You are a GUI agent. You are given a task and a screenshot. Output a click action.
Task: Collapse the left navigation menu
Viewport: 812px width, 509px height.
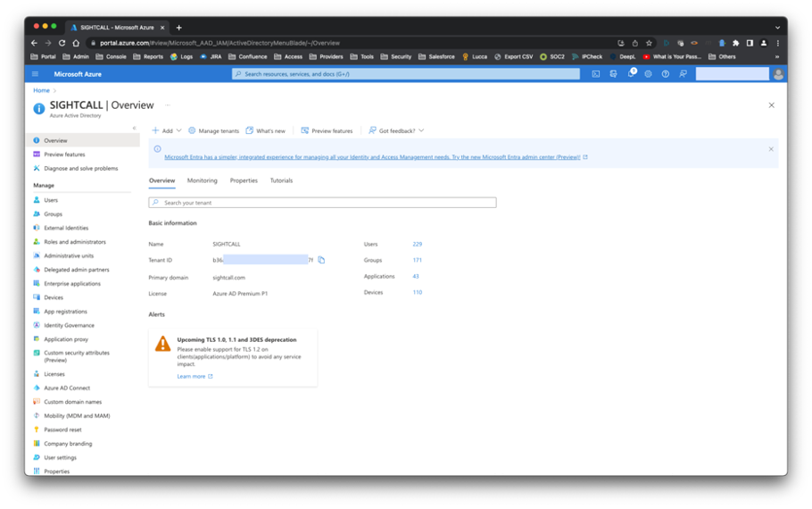(x=134, y=128)
